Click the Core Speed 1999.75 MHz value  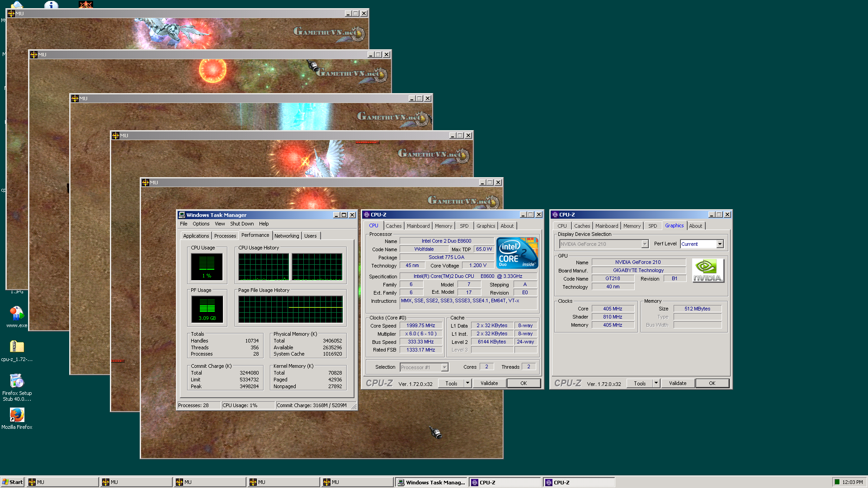pyautogui.click(x=420, y=325)
